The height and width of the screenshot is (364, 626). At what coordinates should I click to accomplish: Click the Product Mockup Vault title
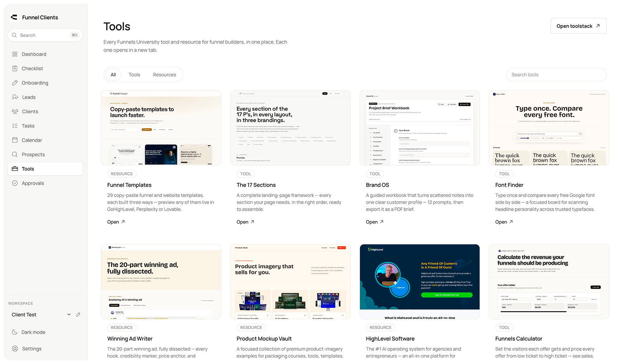point(264,339)
